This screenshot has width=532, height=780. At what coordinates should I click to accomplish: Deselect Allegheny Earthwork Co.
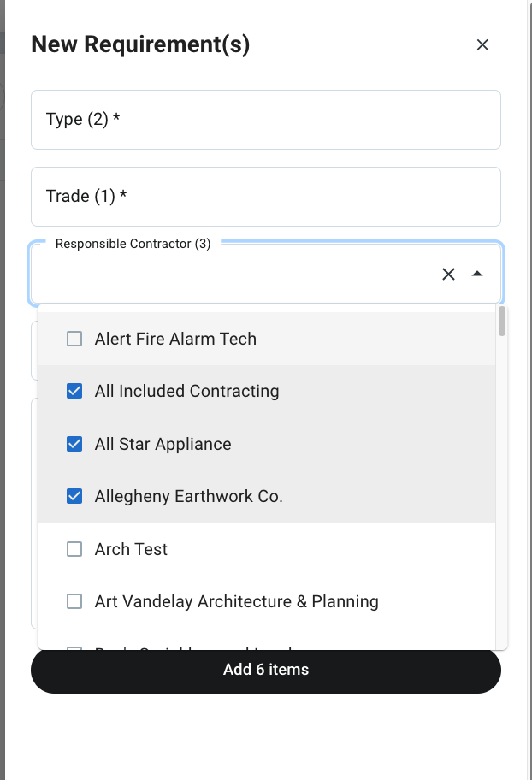click(74, 495)
